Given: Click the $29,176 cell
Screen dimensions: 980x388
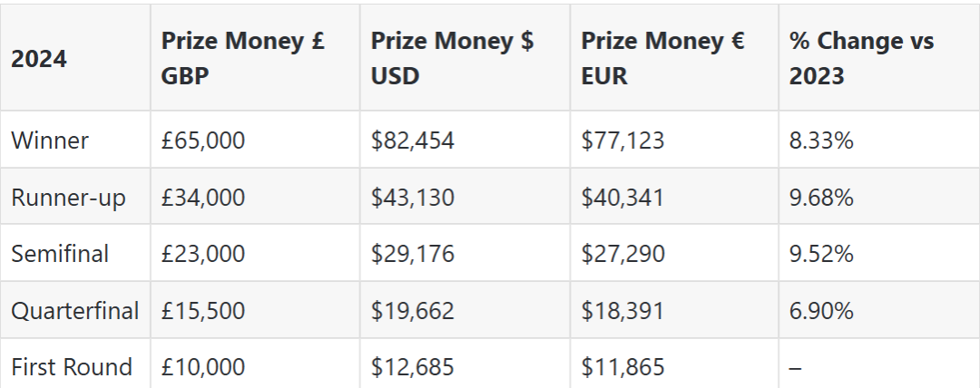Looking at the screenshot, I should click(x=412, y=254).
